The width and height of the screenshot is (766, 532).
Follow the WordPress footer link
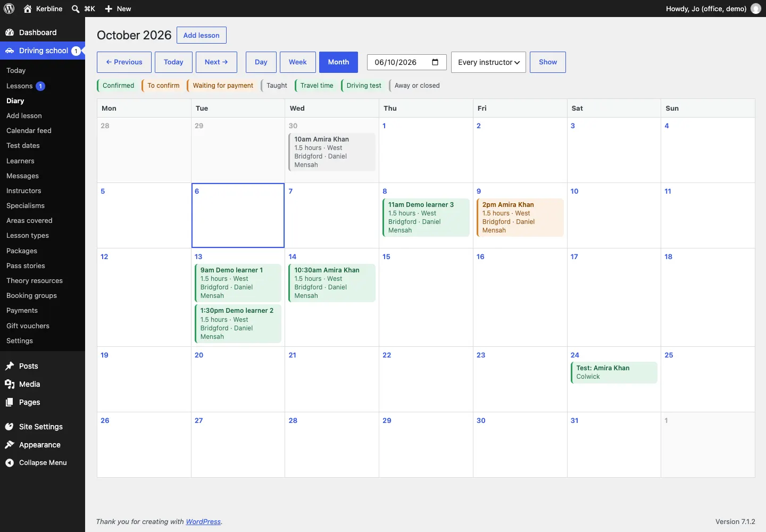click(203, 522)
